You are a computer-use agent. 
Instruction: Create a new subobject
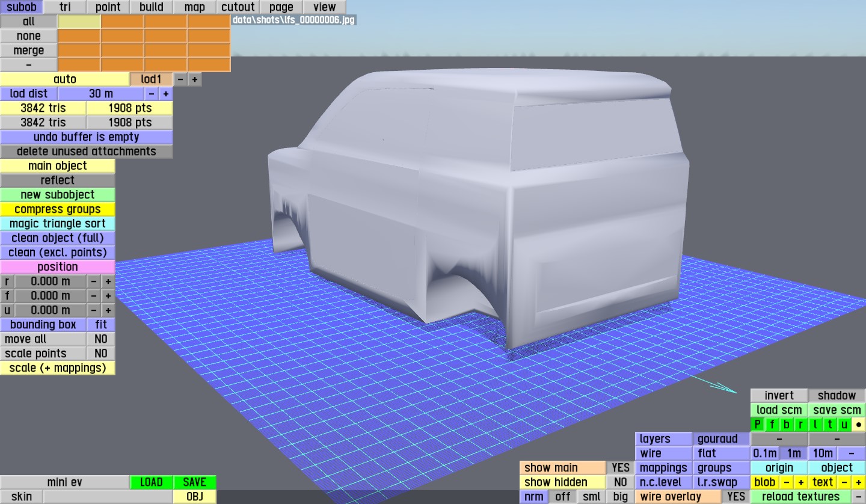(x=58, y=195)
